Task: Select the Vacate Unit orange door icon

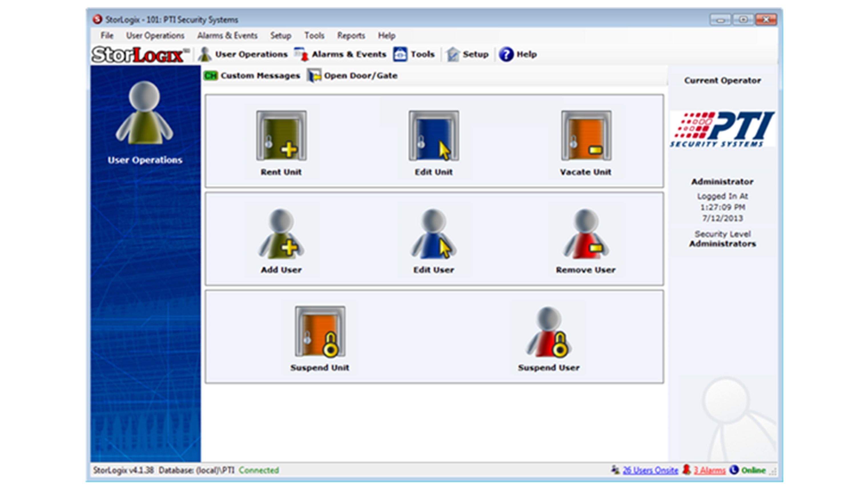Action: (x=586, y=136)
